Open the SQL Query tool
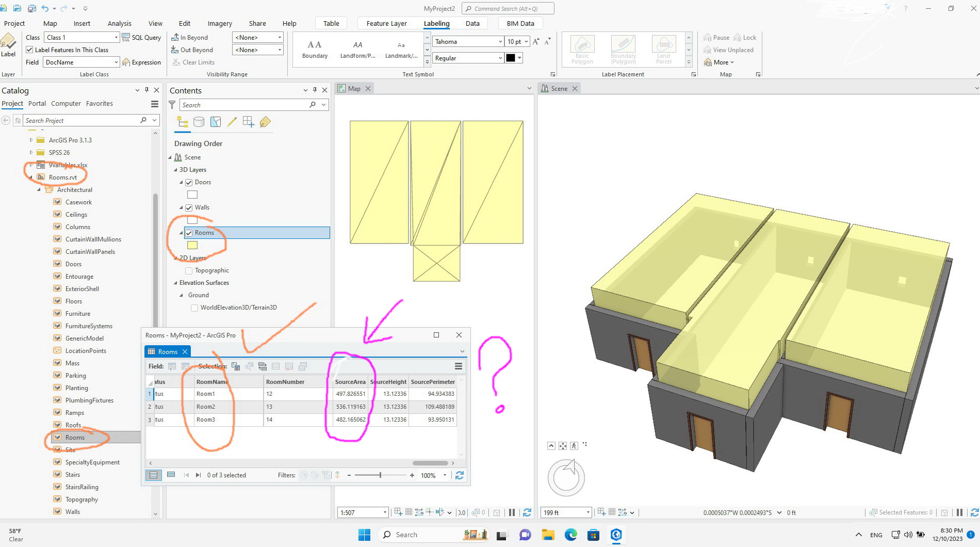The height and width of the screenshot is (547, 980). point(141,37)
